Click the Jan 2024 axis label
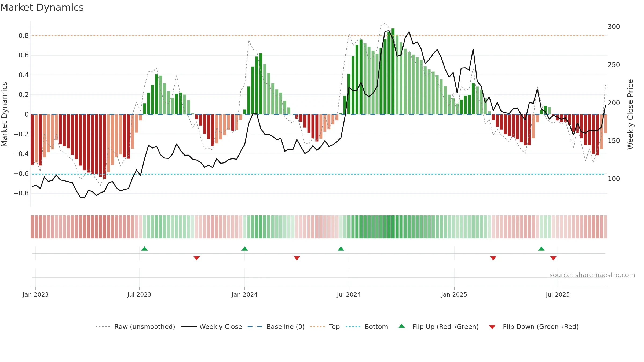Viewport: 644px width, 362px height. tap(245, 294)
